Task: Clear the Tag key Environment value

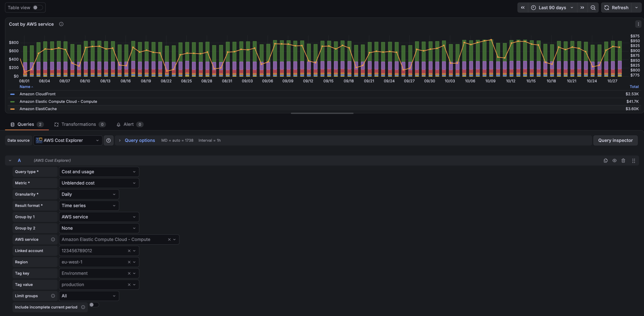Action: pyautogui.click(x=129, y=273)
